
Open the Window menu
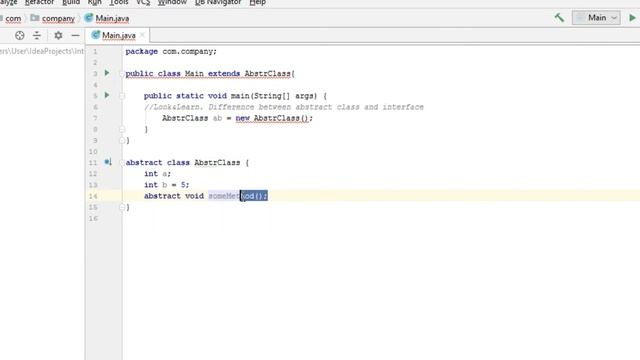coord(172,2)
